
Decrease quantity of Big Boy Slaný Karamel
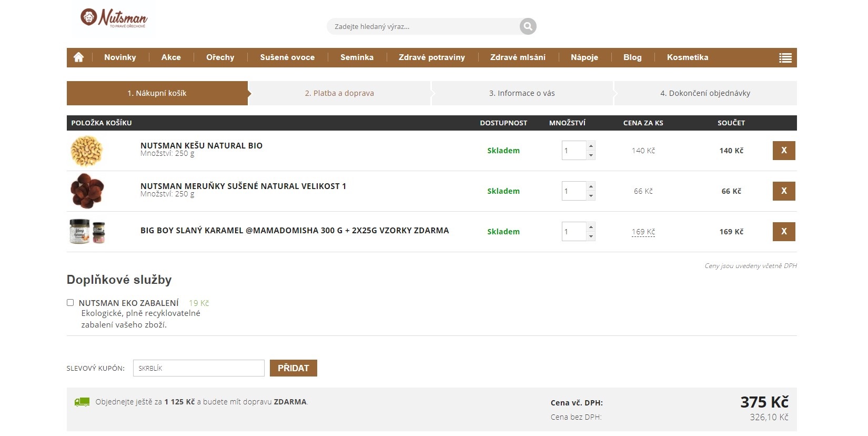tap(591, 236)
